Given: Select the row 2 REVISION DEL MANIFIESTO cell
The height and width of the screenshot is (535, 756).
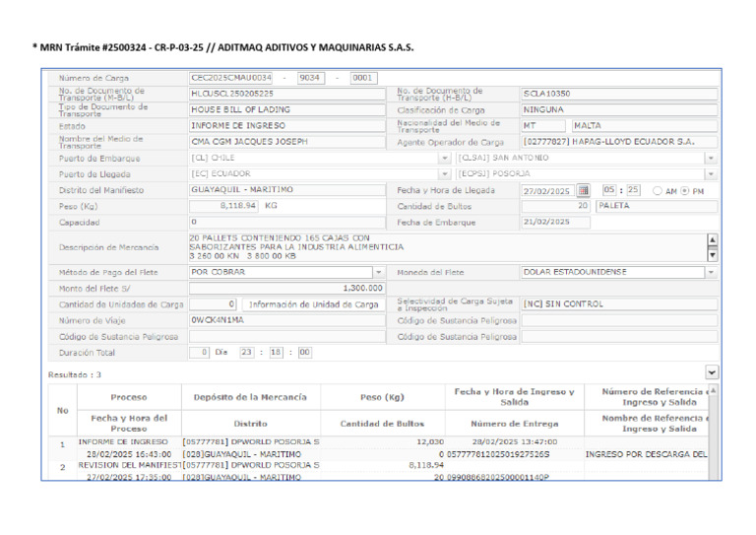Looking at the screenshot, I should point(129,465).
